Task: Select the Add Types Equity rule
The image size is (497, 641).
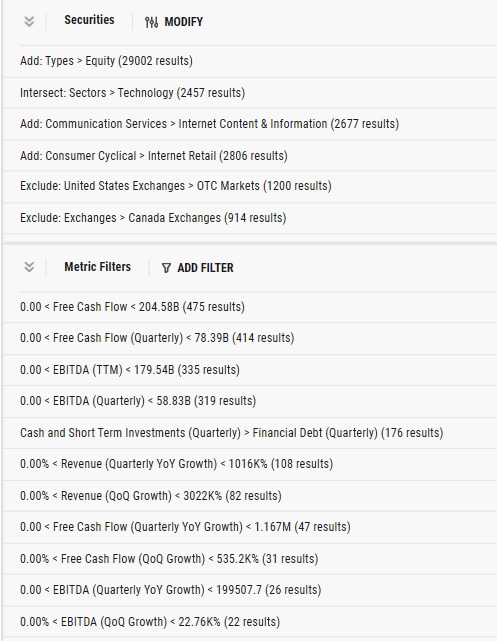Action: tap(250, 61)
